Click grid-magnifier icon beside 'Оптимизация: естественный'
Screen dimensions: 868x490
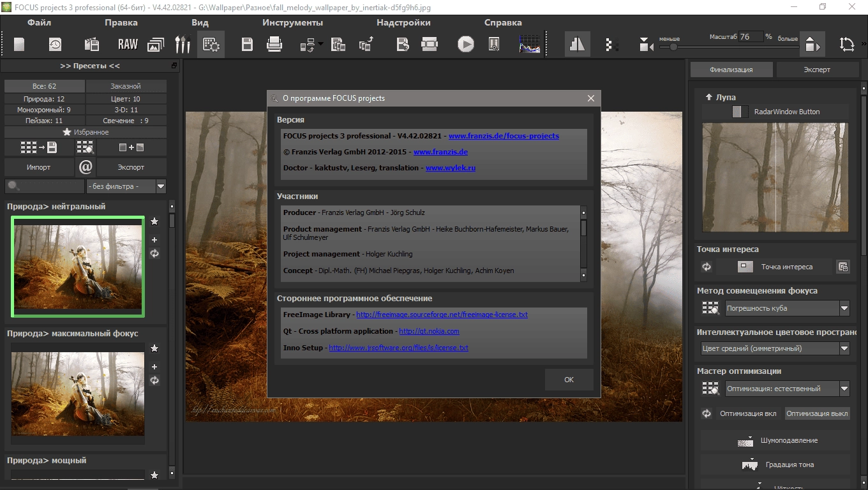click(x=710, y=389)
